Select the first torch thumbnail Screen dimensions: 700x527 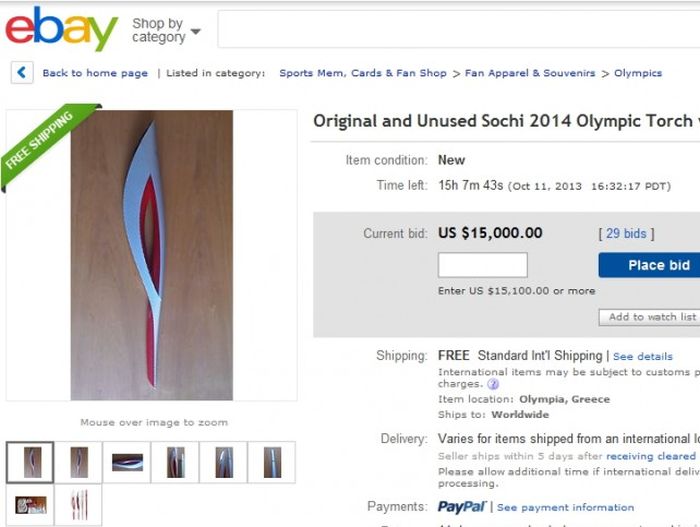point(30,462)
